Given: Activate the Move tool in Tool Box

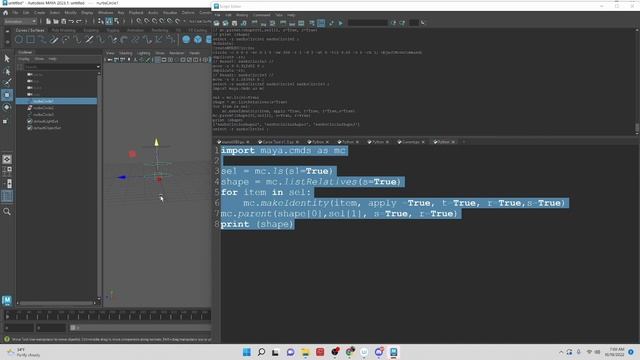Looking at the screenshot, I should tap(7, 95).
